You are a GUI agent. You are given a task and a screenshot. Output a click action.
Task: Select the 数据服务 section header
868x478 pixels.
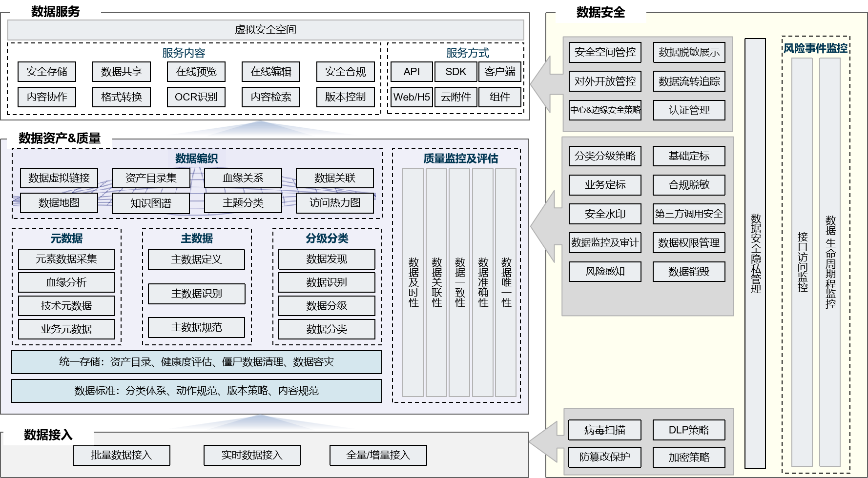point(55,11)
